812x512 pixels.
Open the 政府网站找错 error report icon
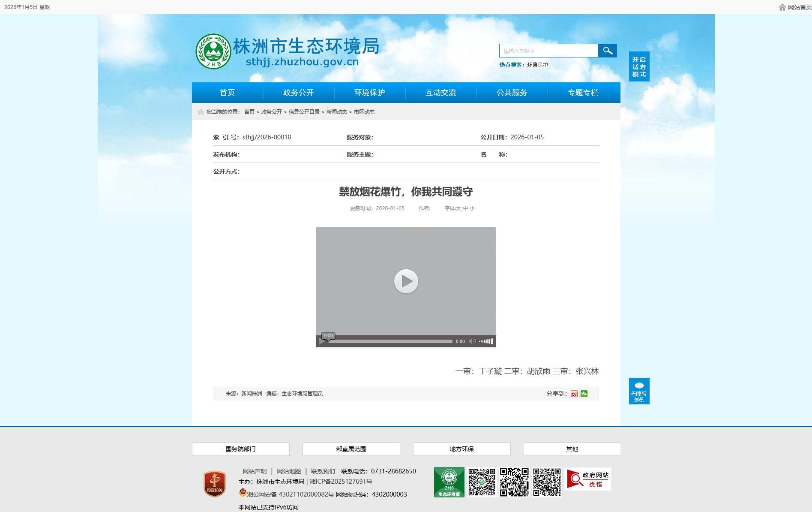click(587, 479)
